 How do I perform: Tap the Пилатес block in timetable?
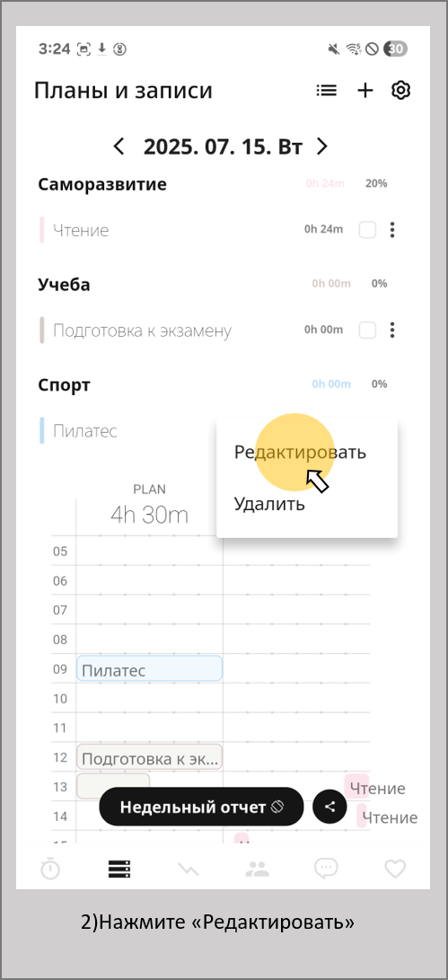tap(149, 668)
